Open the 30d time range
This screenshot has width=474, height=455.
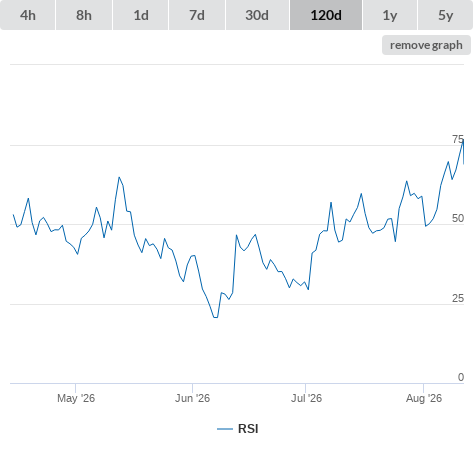pos(257,15)
